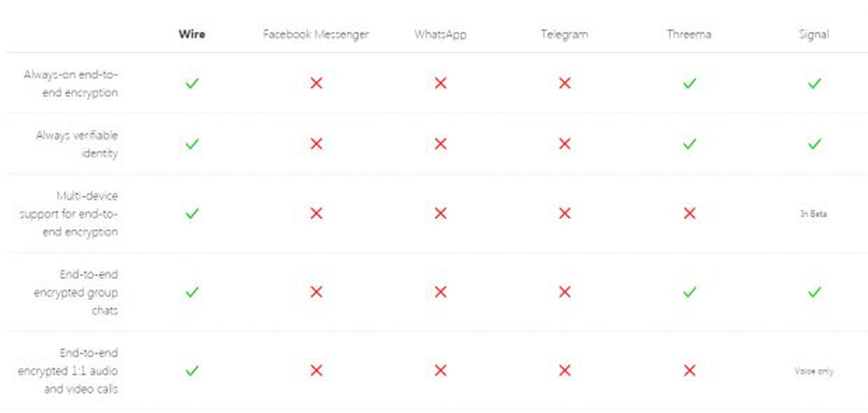868x413 pixels.
Task: Click Wire's audio and video calls checkmark
Action: tap(192, 371)
